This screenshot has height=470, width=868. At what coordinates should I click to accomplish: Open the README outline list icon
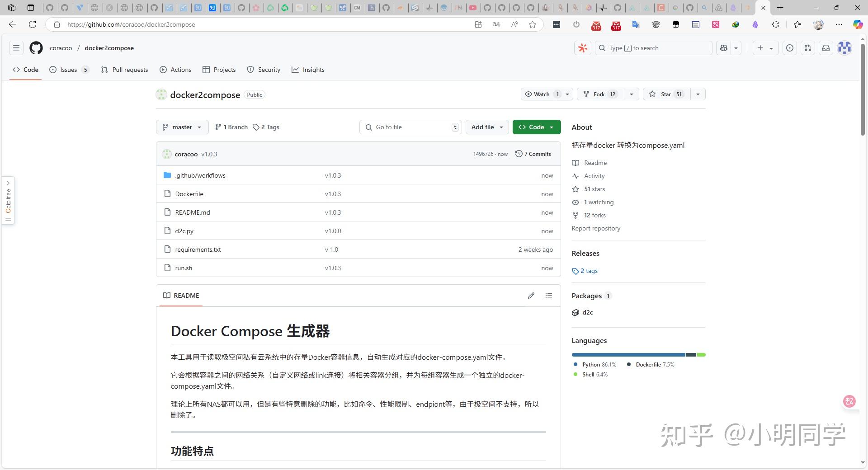click(549, 296)
